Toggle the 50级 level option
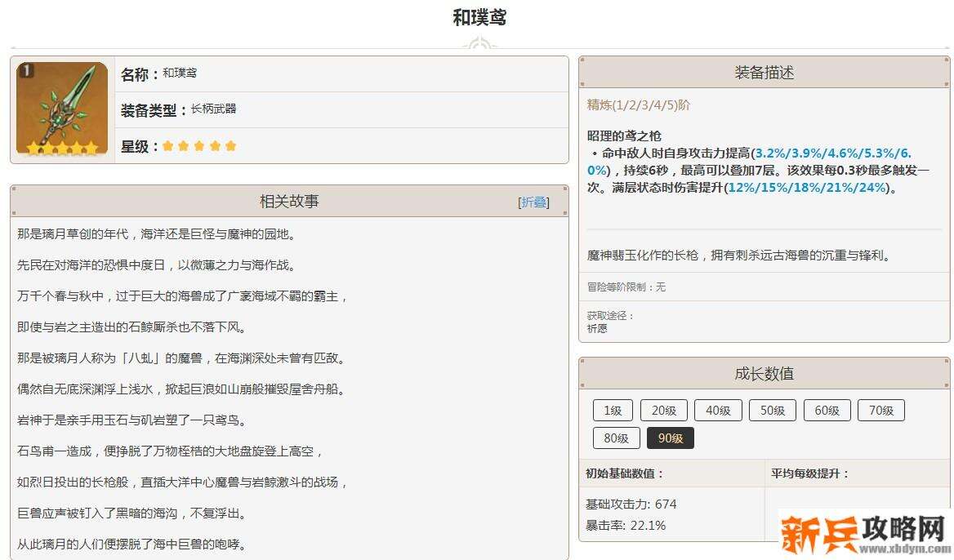Image resolution: width=954 pixels, height=560 pixels. click(x=773, y=410)
